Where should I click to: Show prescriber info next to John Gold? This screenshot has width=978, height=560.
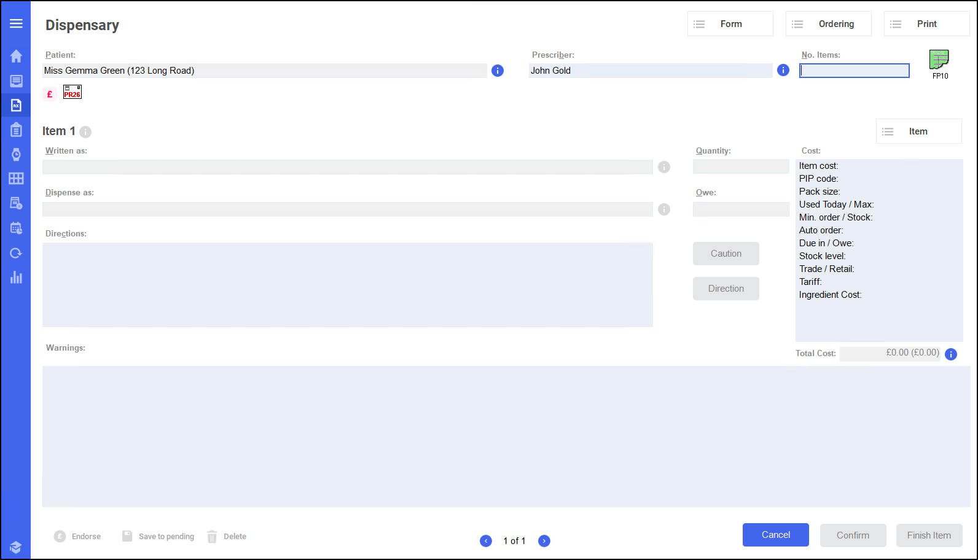point(783,70)
